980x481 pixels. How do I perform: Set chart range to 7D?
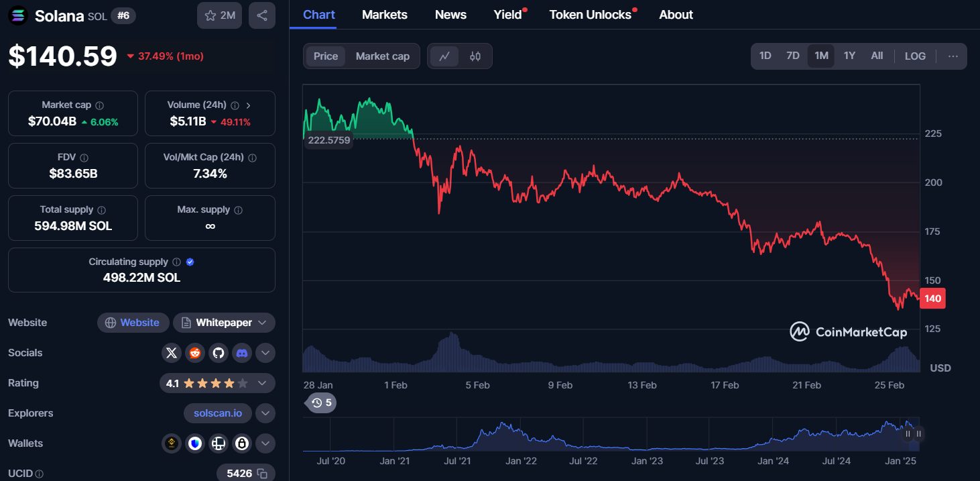tap(793, 56)
